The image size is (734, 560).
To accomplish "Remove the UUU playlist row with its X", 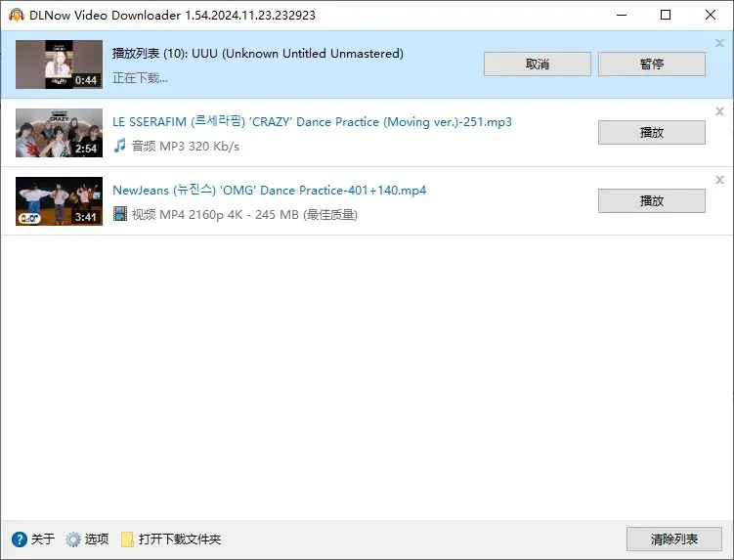I will pos(720,43).
